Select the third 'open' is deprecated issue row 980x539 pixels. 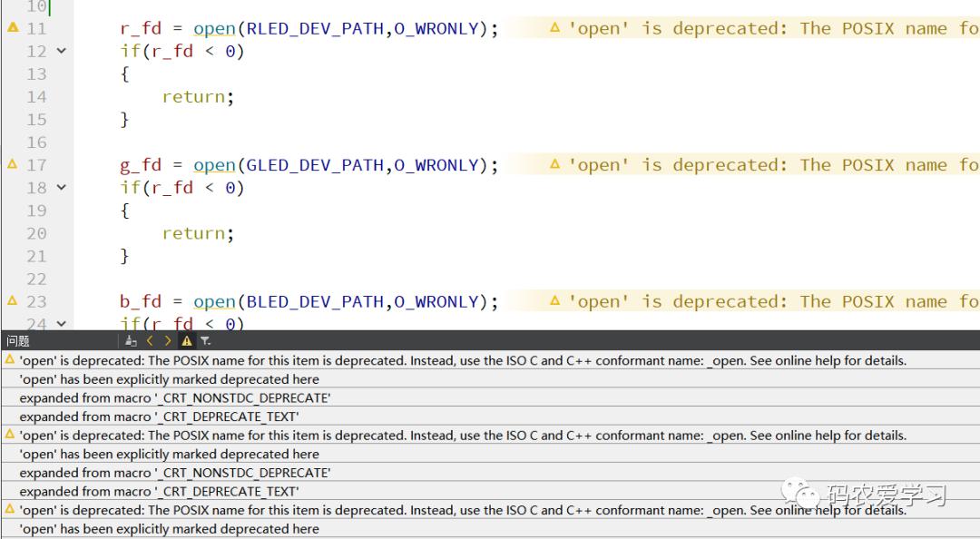(490, 510)
